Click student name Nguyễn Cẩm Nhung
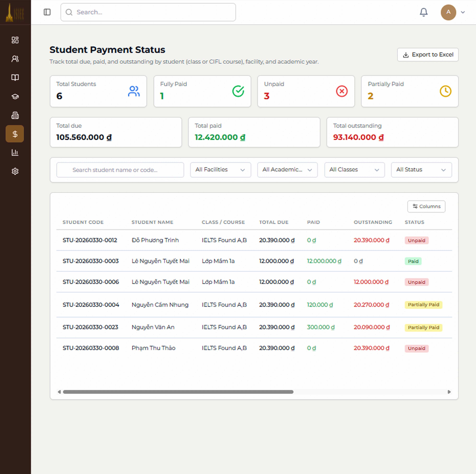This screenshot has height=474, width=476. (x=160, y=305)
